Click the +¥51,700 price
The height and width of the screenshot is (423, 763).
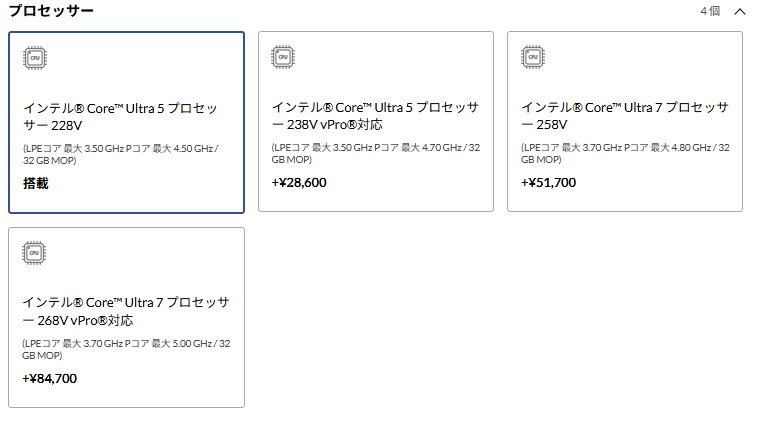[548, 183]
